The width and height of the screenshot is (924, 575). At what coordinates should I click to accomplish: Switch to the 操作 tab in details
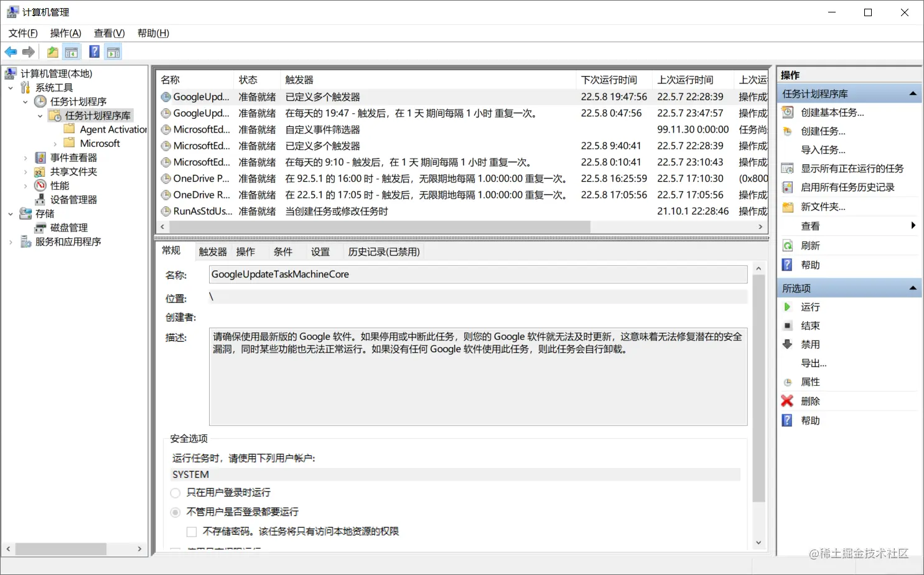coord(246,252)
